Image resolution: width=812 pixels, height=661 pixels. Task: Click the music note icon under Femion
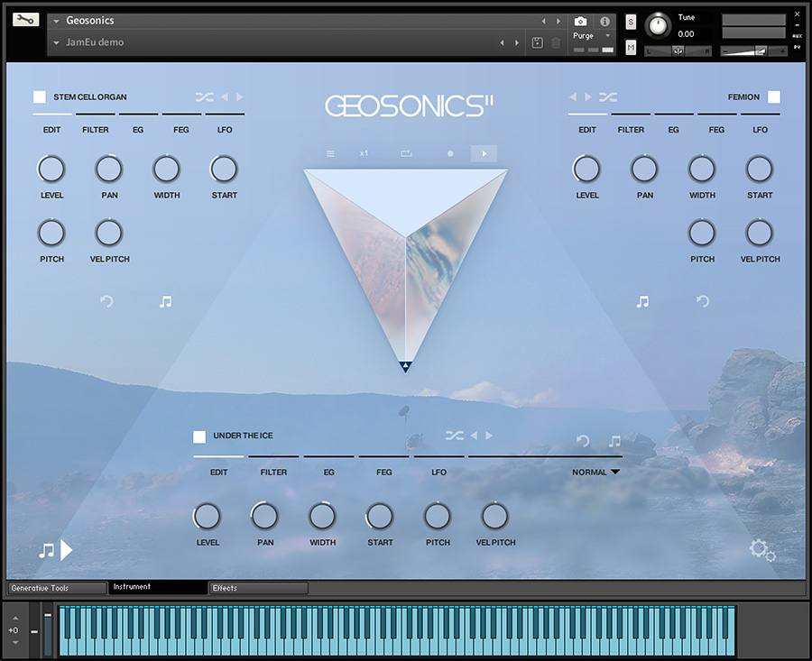pyautogui.click(x=642, y=301)
